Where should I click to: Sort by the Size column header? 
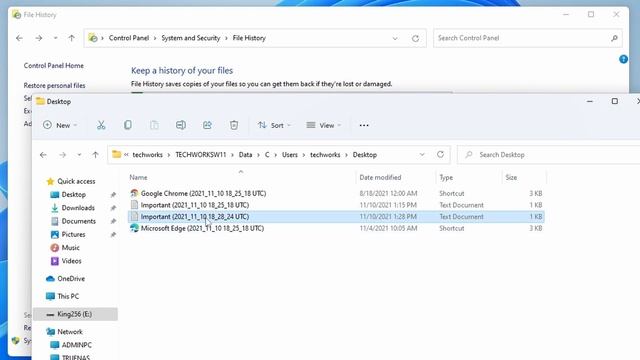click(511, 178)
